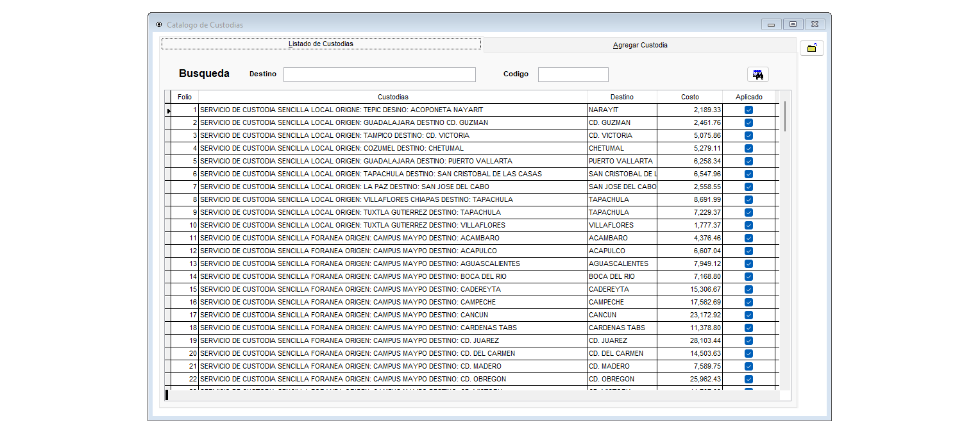Switch to the Agregar Custodia tab
Image resolution: width=980 pixels, height=434 pixels.
(x=639, y=45)
